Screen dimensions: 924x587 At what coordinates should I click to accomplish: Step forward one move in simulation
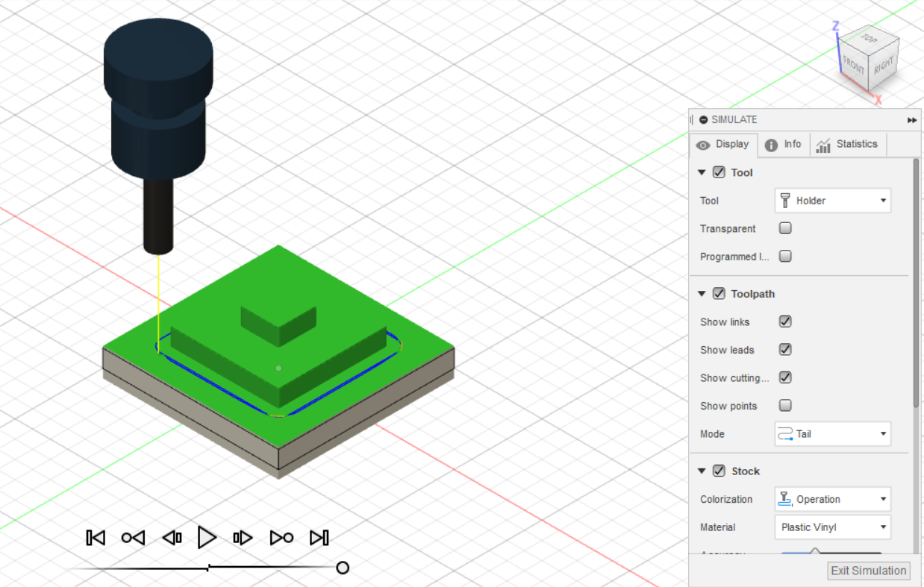click(243, 538)
